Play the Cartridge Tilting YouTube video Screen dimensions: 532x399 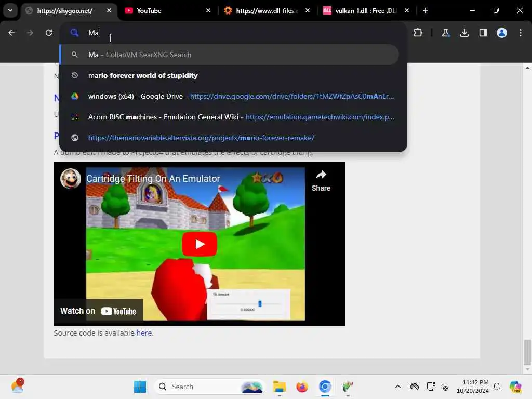click(x=199, y=244)
